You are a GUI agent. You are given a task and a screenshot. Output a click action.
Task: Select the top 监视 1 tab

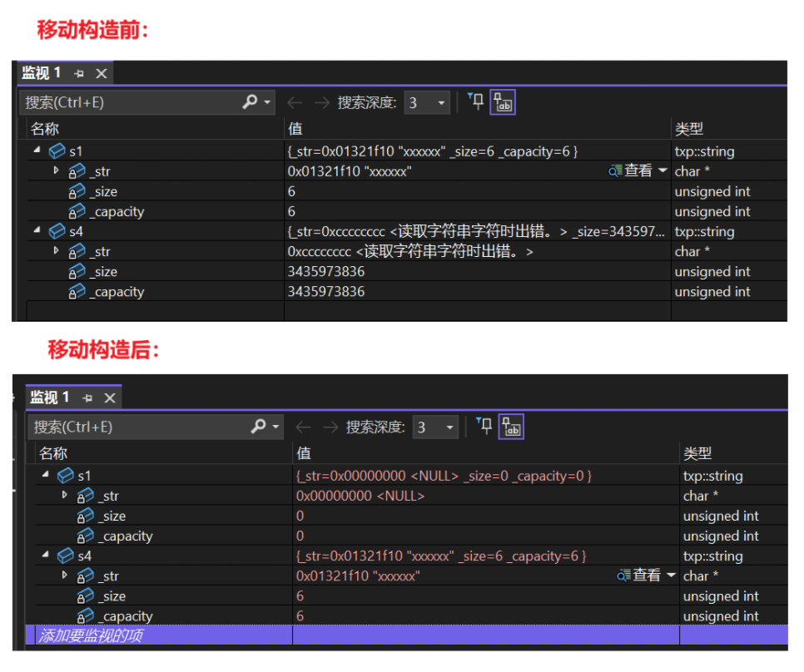click(41, 73)
